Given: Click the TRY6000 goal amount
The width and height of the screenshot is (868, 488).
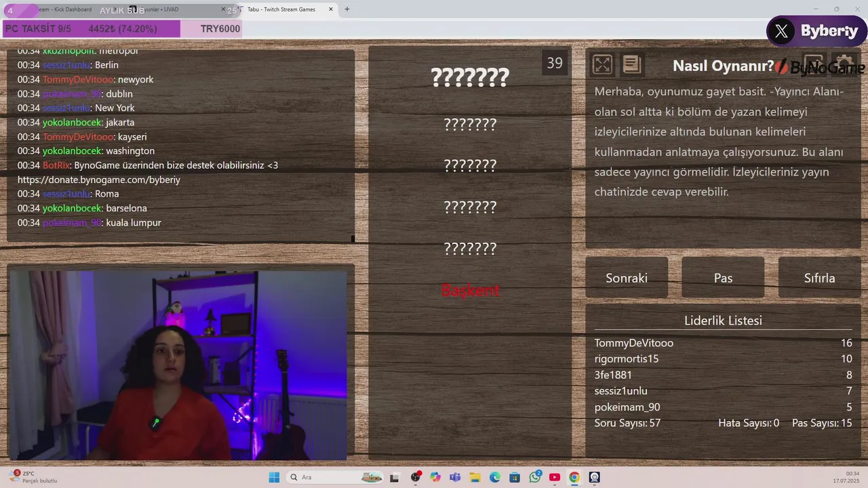Looking at the screenshot, I should tap(220, 29).
